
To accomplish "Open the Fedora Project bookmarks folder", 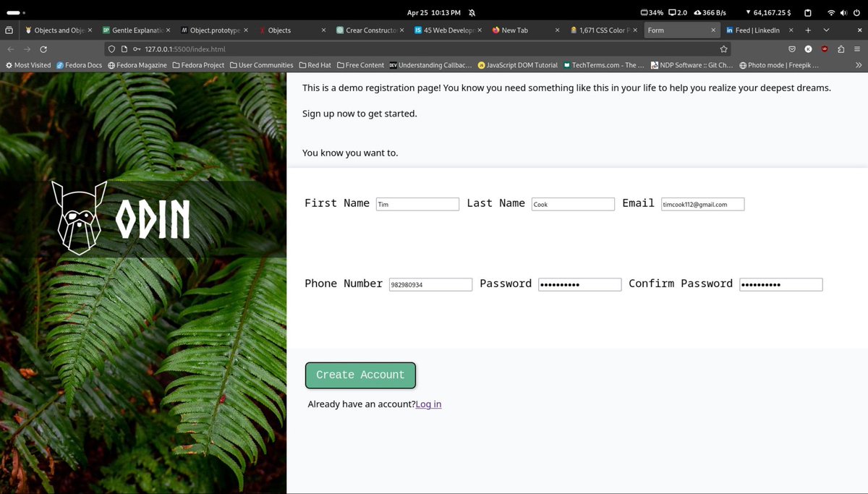I will tap(198, 65).
